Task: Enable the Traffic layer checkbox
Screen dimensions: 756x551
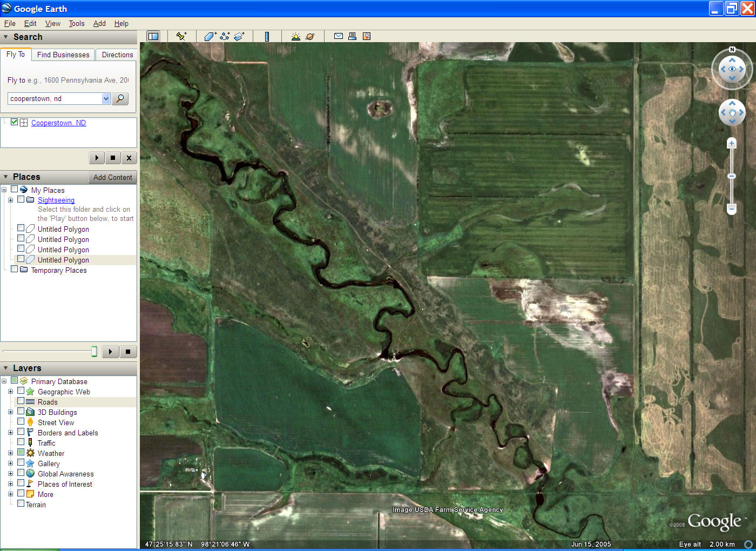Action: tap(21, 442)
